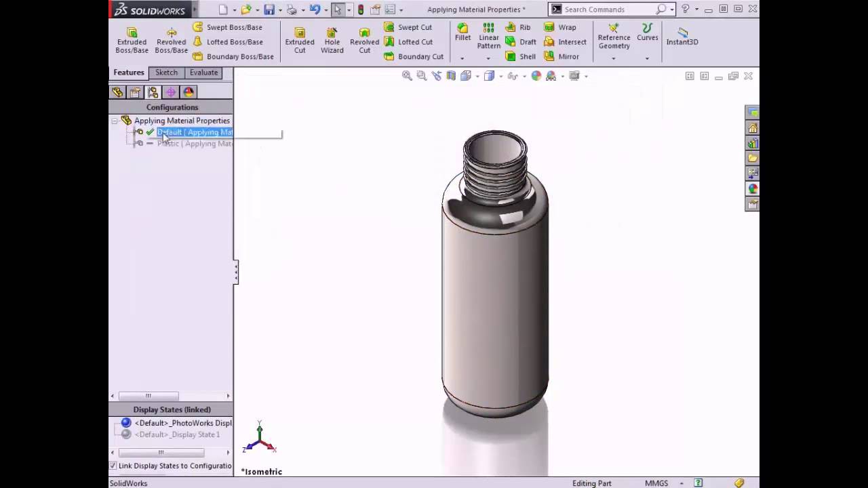868x488 pixels.
Task: Toggle Link Display States to Configurations checkbox
Action: pyautogui.click(x=113, y=466)
